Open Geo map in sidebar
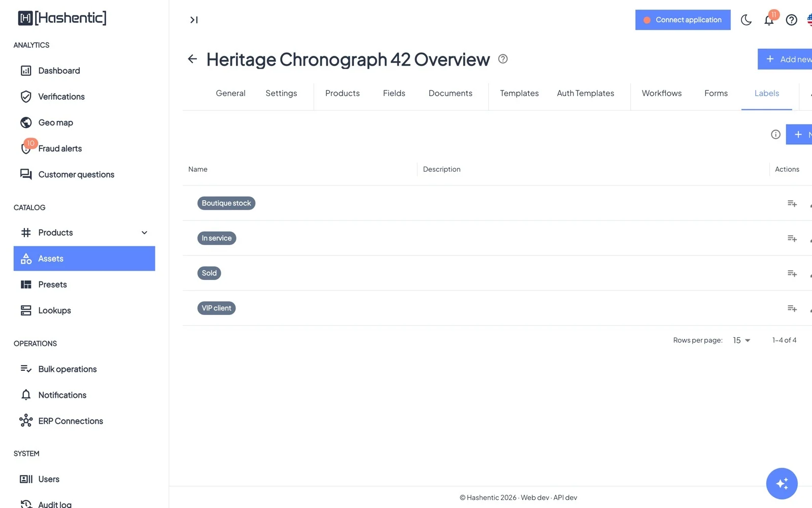The width and height of the screenshot is (812, 508). pos(84,122)
